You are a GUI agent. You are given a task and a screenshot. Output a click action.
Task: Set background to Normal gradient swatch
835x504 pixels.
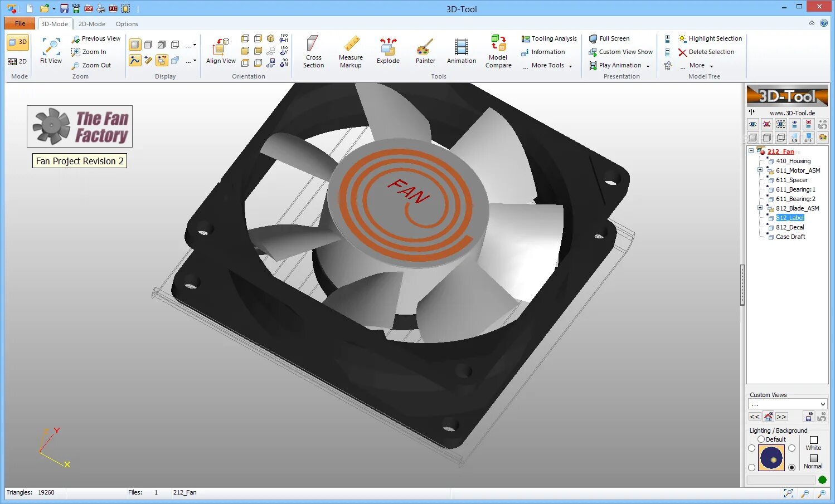coord(814,458)
